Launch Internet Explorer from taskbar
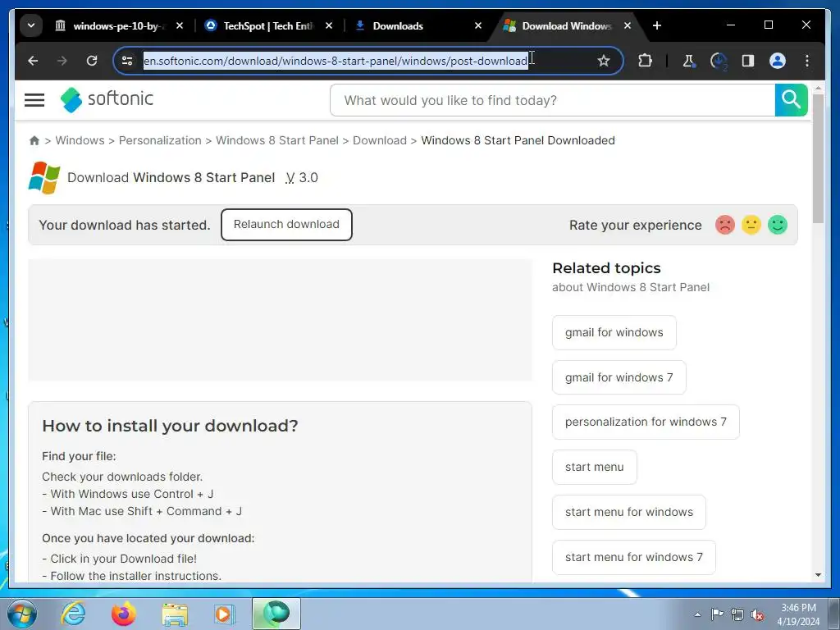The image size is (840, 630). click(73, 614)
